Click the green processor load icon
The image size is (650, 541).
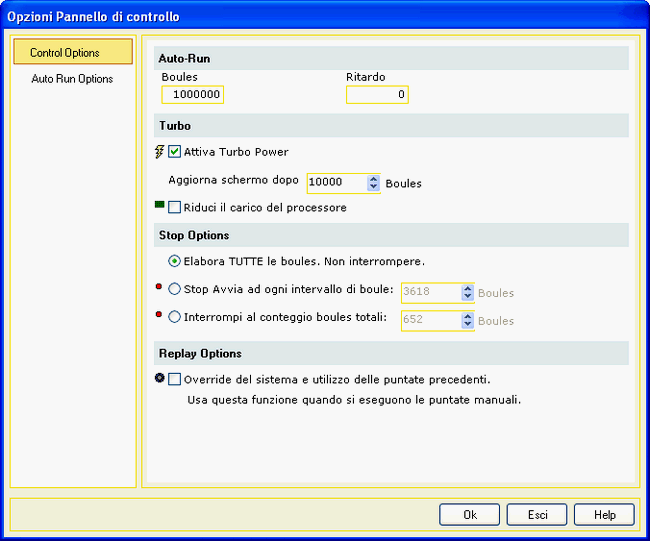(x=159, y=206)
